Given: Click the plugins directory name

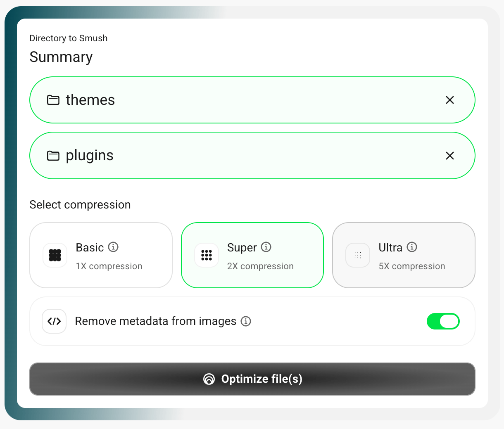Looking at the screenshot, I should tap(90, 156).
